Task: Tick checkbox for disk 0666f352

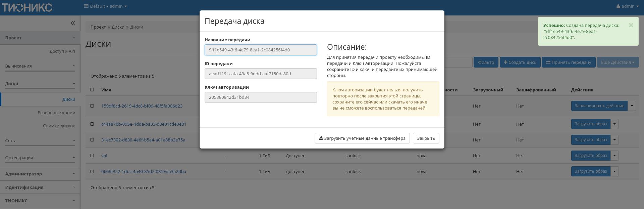Action: click(x=92, y=171)
